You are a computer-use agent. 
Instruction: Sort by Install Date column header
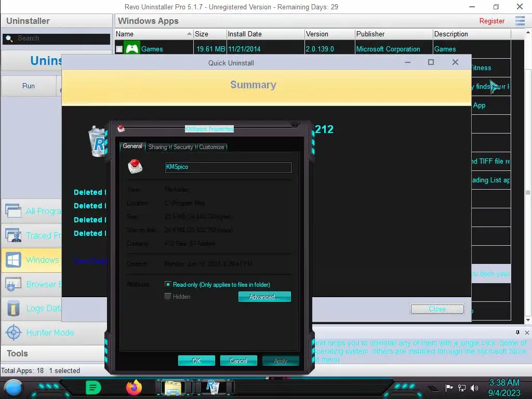(x=265, y=34)
